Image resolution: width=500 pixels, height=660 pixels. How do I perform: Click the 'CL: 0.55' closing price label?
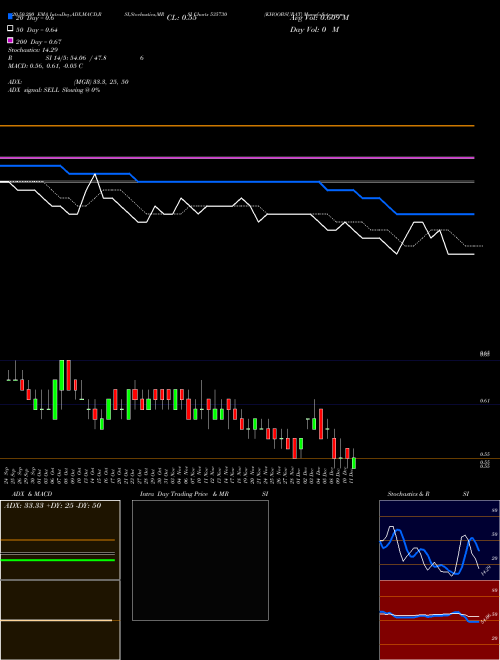point(181,18)
